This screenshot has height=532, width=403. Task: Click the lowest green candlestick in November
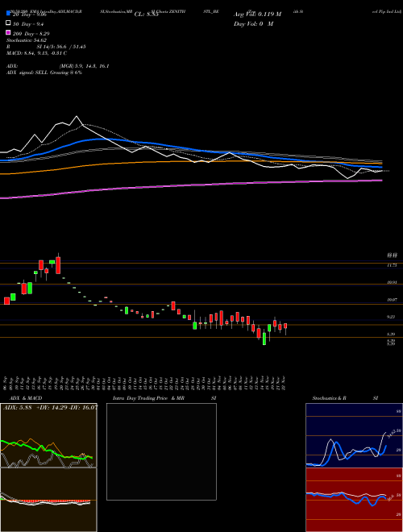click(x=264, y=339)
